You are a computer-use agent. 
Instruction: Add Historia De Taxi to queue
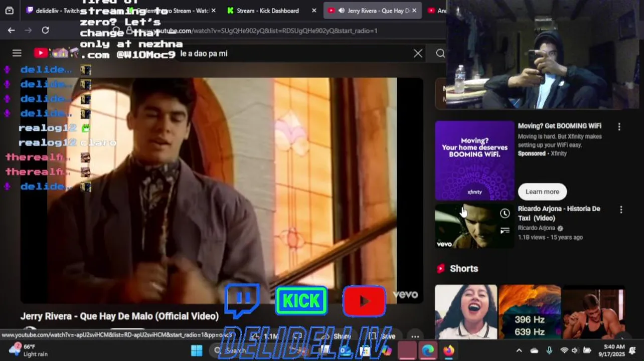(505, 231)
